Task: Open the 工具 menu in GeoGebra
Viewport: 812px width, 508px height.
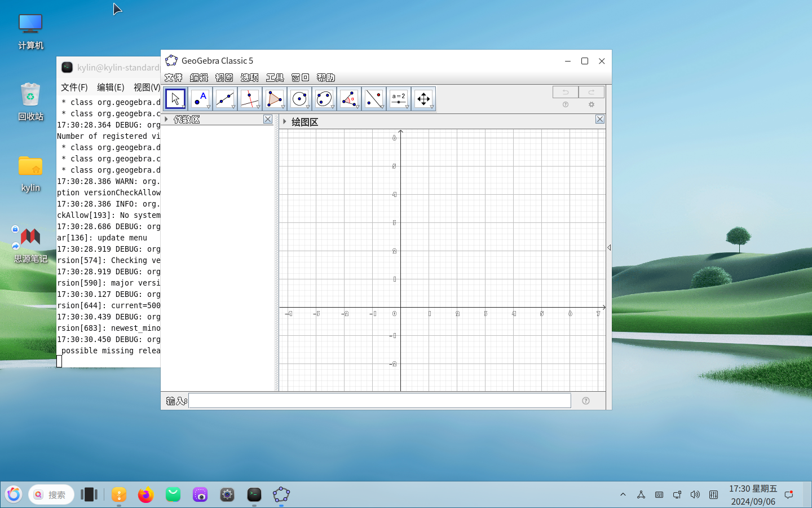Action: click(x=275, y=77)
